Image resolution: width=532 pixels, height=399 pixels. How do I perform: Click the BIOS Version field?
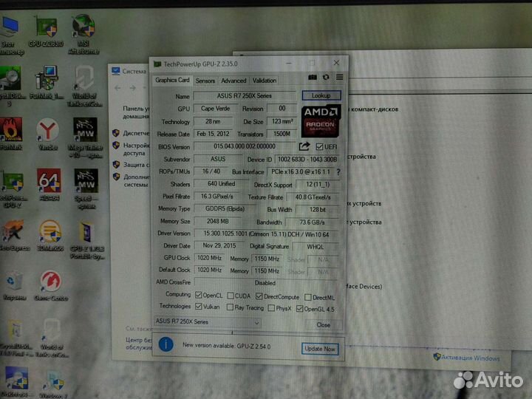click(245, 146)
